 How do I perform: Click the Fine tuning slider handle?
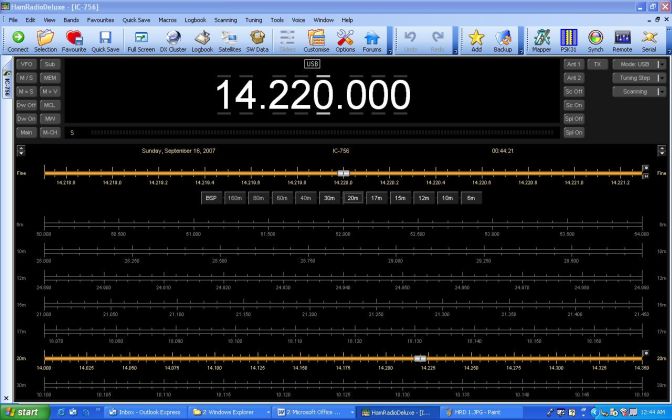(x=343, y=172)
